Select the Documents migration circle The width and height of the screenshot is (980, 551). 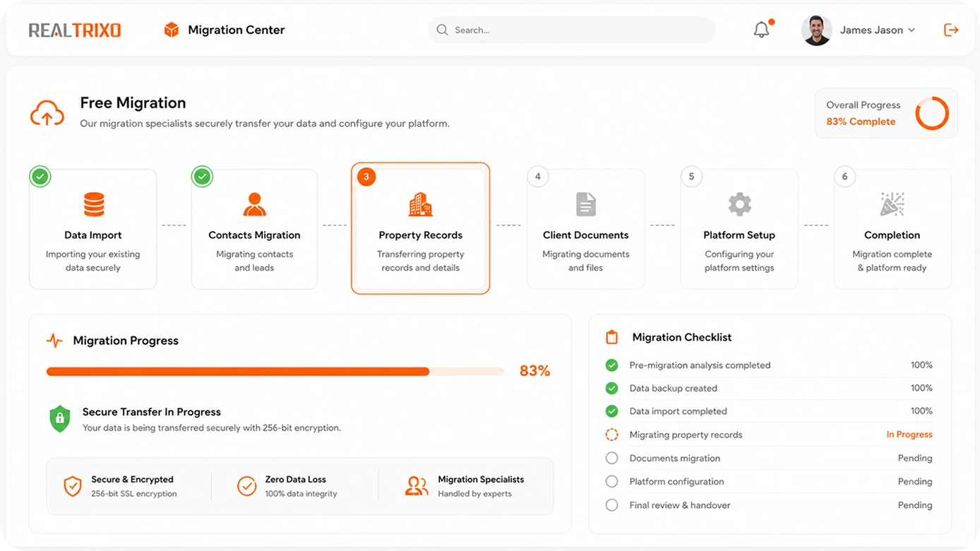[x=611, y=458]
